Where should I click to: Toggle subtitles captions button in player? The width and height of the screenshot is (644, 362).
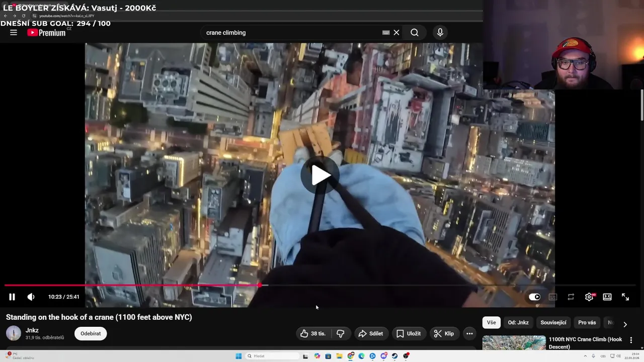pos(553,297)
